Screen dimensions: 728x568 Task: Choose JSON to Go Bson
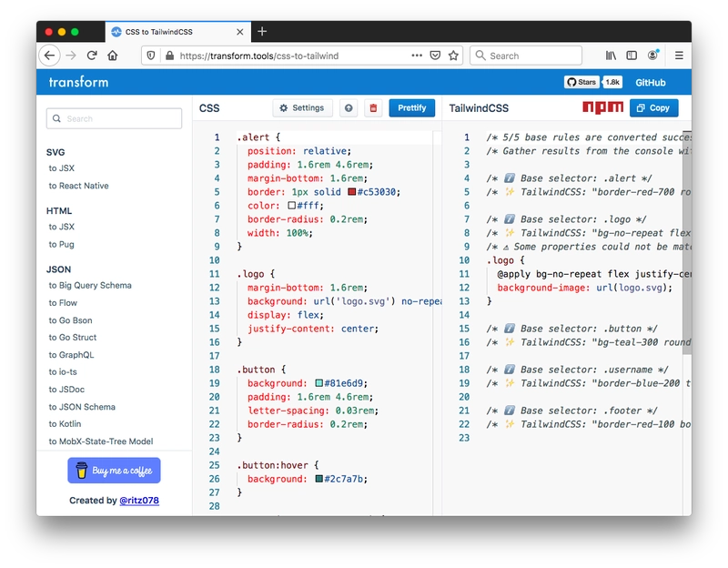[x=71, y=320]
